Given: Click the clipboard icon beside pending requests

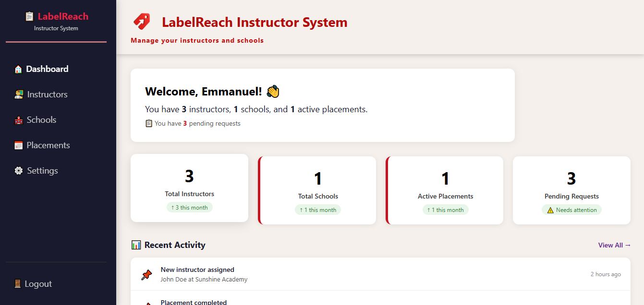Looking at the screenshot, I should pos(149,123).
